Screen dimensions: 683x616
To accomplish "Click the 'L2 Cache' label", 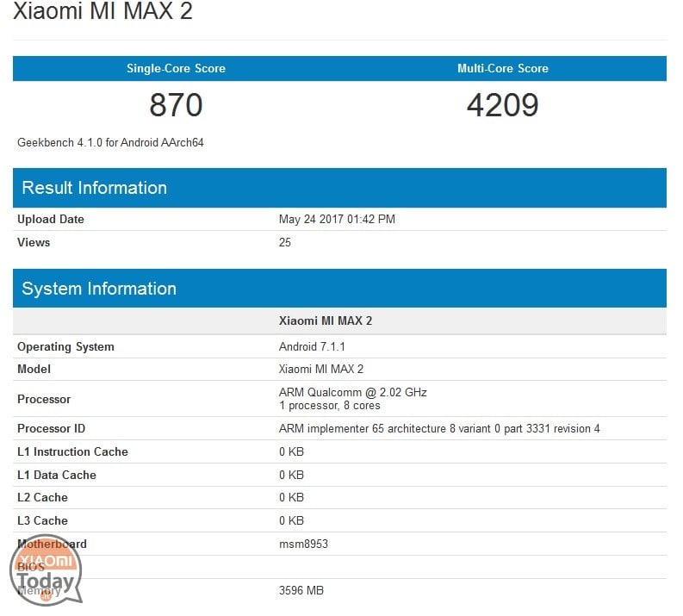I will pos(43,497).
